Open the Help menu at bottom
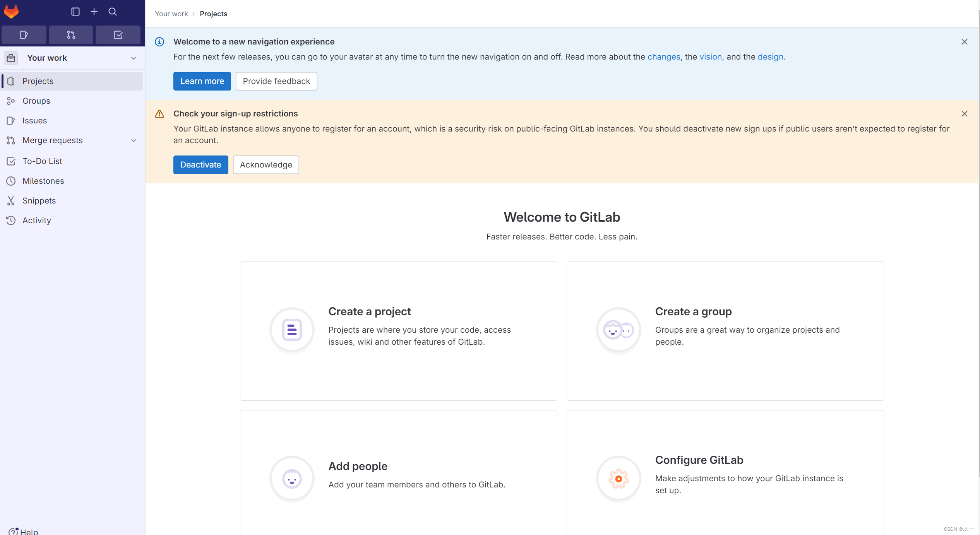The image size is (980, 535). (x=23, y=531)
